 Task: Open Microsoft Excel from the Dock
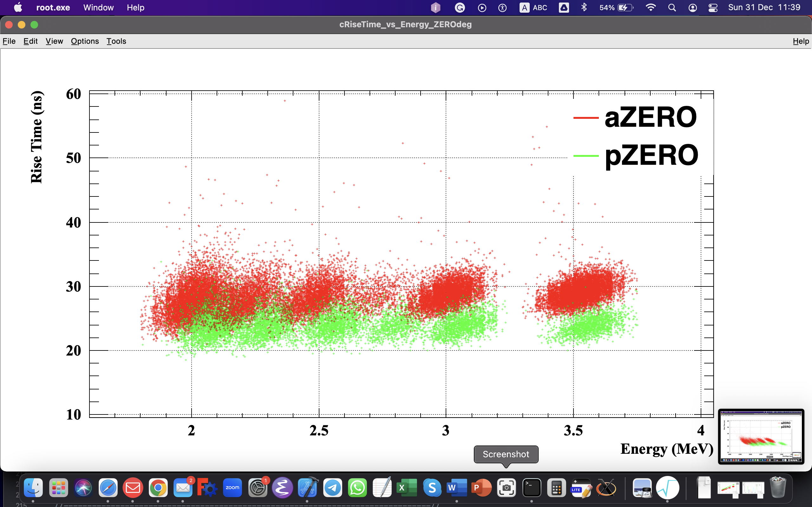(x=407, y=488)
